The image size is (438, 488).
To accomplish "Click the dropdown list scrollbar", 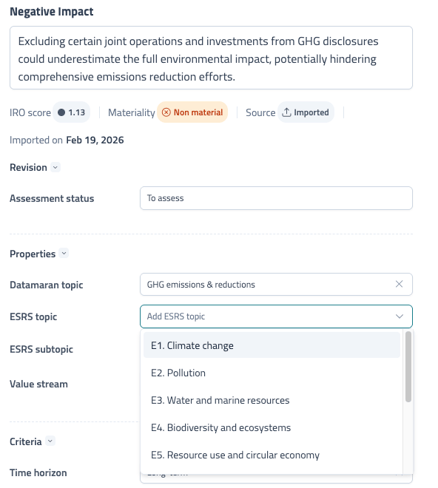I will tap(408, 367).
